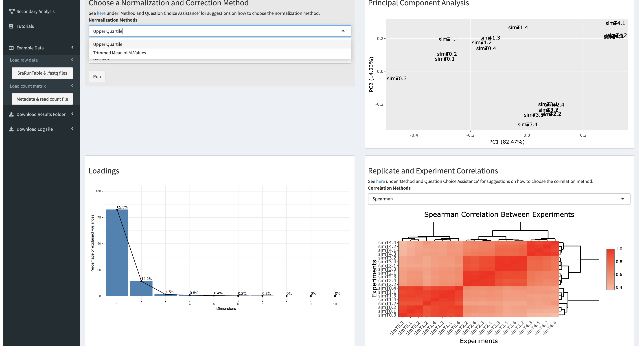Click Metadata & read count file button
The image size is (644, 346).
pyautogui.click(x=42, y=99)
